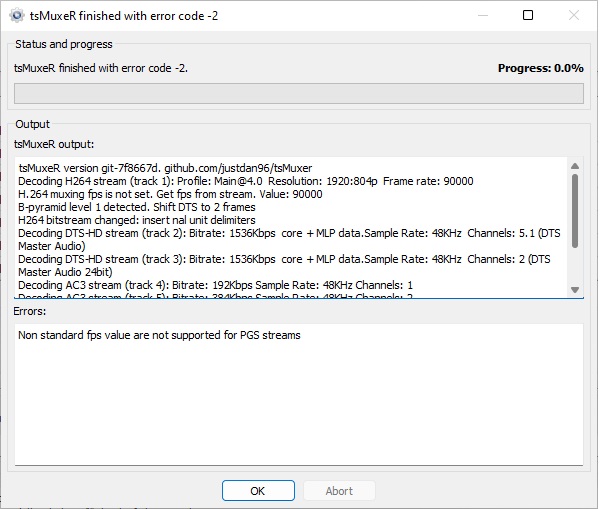The width and height of the screenshot is (614, 509).
Task: Click the 'H264 bitstream changed' output line
Action: 137,220
